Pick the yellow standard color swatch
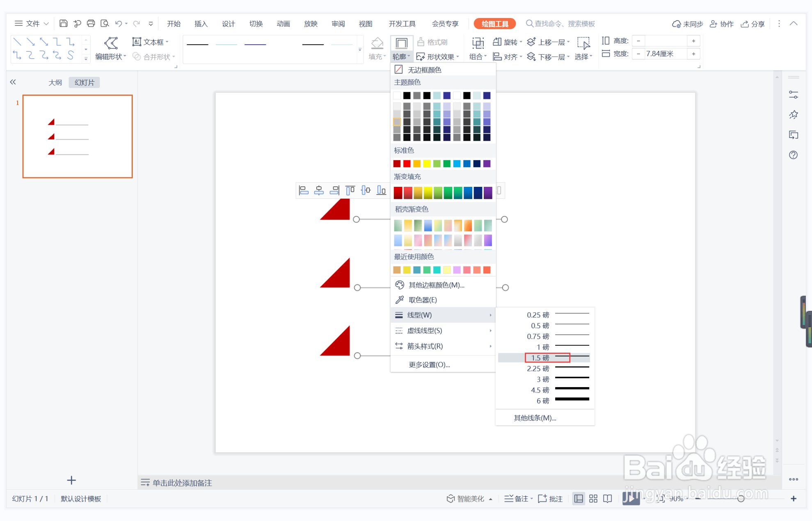 tap(427, 164)
